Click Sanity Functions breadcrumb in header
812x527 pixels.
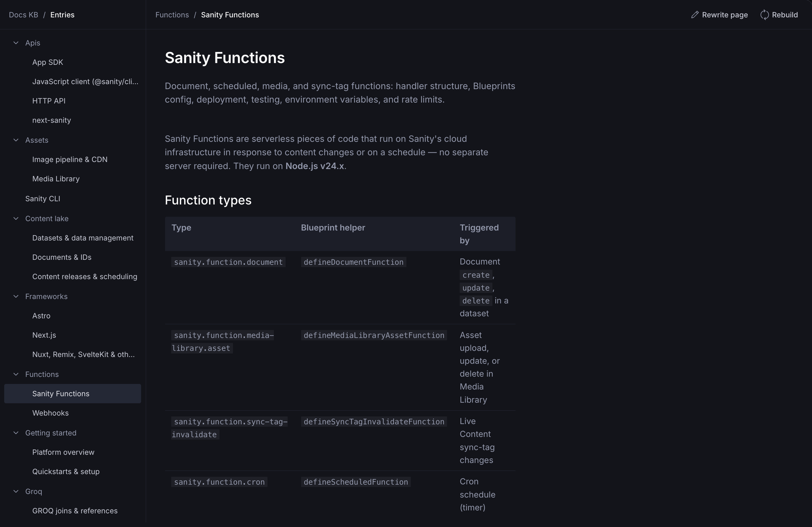(x=230, y=15)
